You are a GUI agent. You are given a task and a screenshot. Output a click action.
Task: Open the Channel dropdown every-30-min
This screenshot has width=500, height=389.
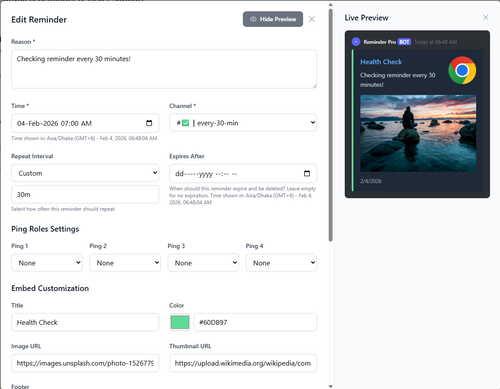point(243,123)
